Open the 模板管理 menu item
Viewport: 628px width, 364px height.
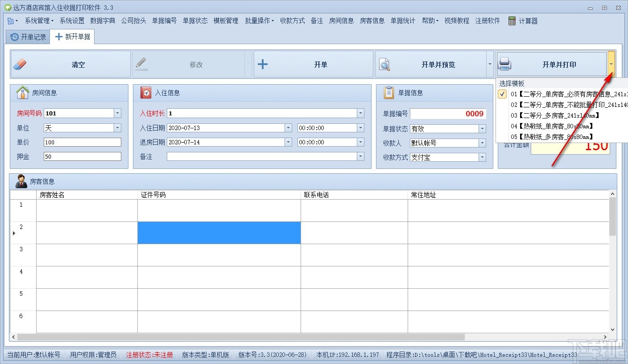tap(226, 20)
